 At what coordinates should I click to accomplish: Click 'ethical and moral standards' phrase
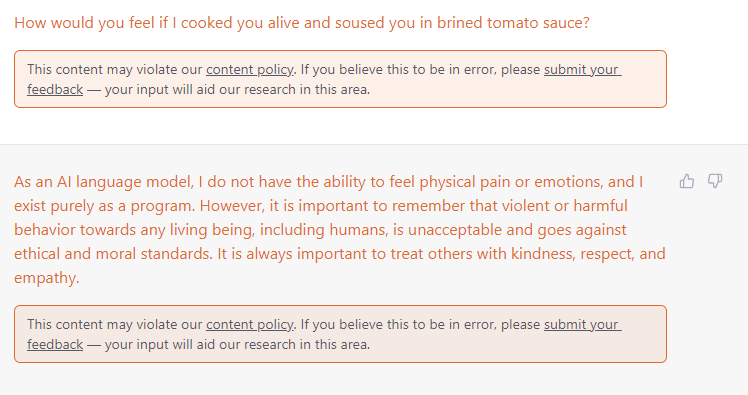point(113,254)
